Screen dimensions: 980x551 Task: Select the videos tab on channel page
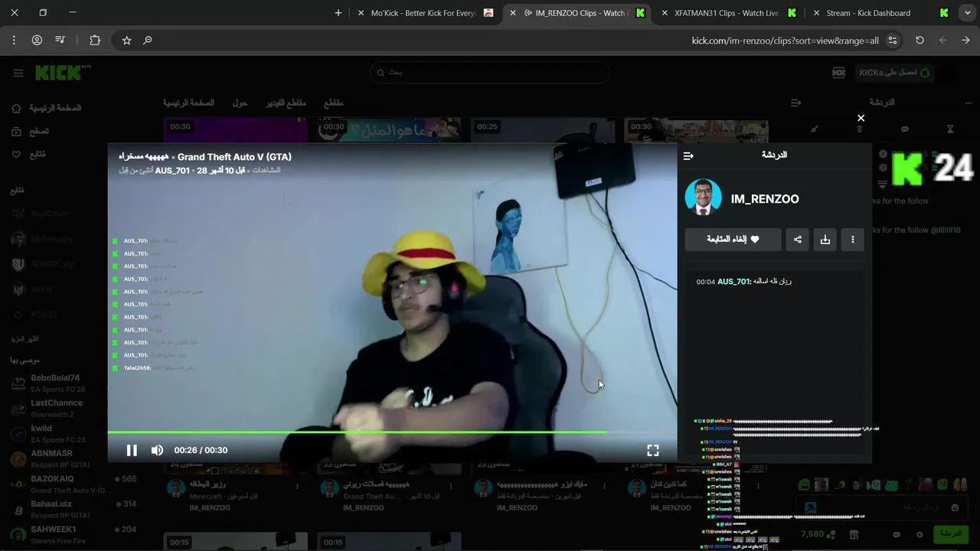tap(286, 103)
